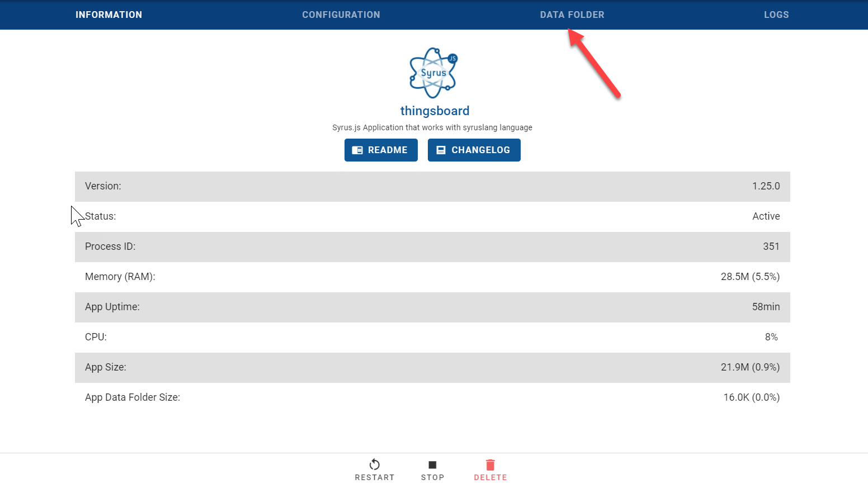Click the Active status value
This screenshot has height=484, width=868.
(766, 216)
